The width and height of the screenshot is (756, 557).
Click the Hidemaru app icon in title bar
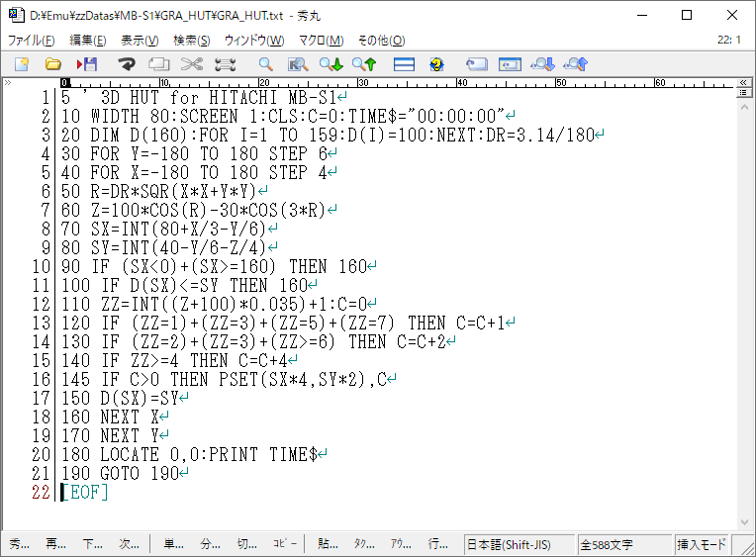tap(16, 15)
